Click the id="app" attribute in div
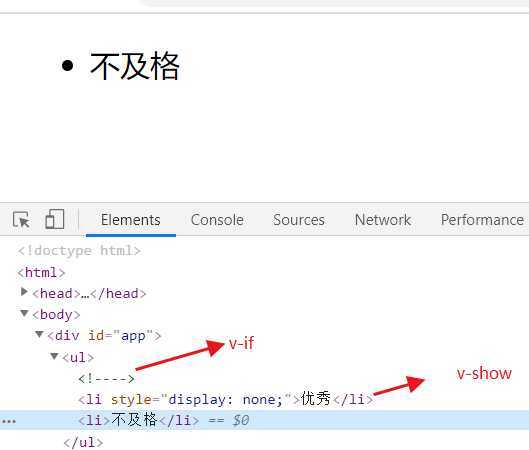 point(121,336)
